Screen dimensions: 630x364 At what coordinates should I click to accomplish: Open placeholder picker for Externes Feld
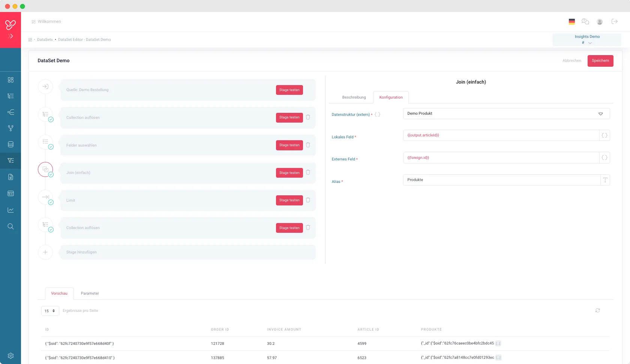[x=604, y=157]
